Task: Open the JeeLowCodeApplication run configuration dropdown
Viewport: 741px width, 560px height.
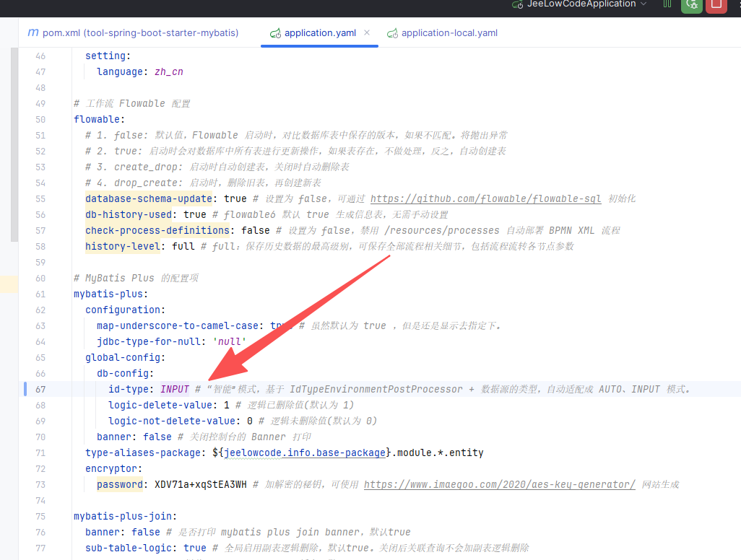Action: (x=643, y=4)
